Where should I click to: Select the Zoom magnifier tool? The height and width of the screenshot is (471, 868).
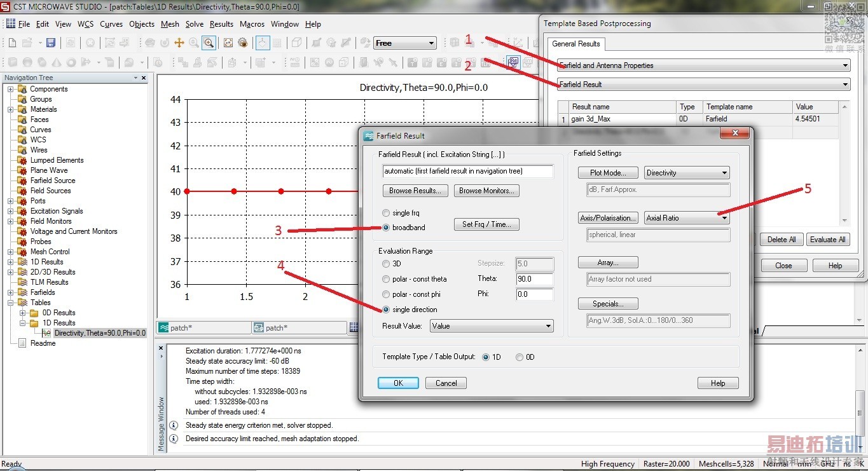tap(194, 43)
